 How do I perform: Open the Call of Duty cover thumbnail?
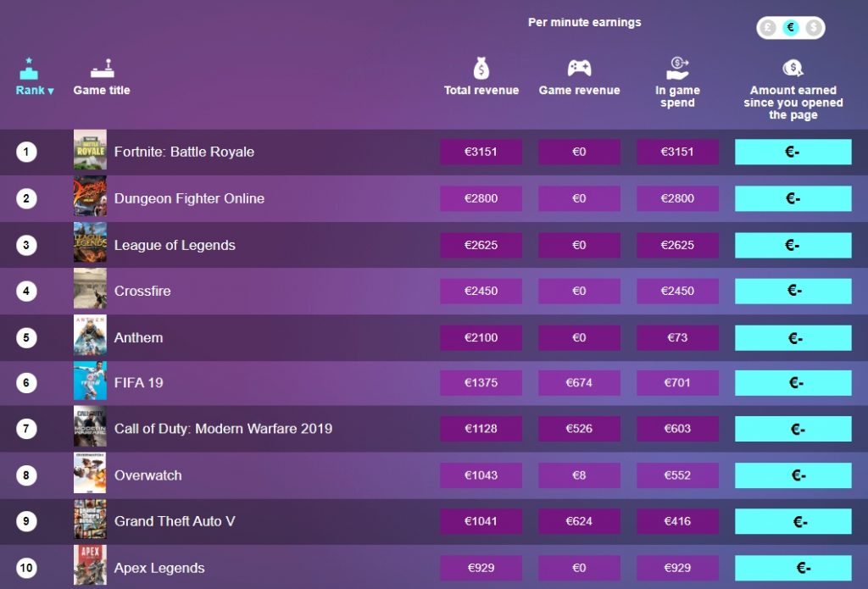90,426
